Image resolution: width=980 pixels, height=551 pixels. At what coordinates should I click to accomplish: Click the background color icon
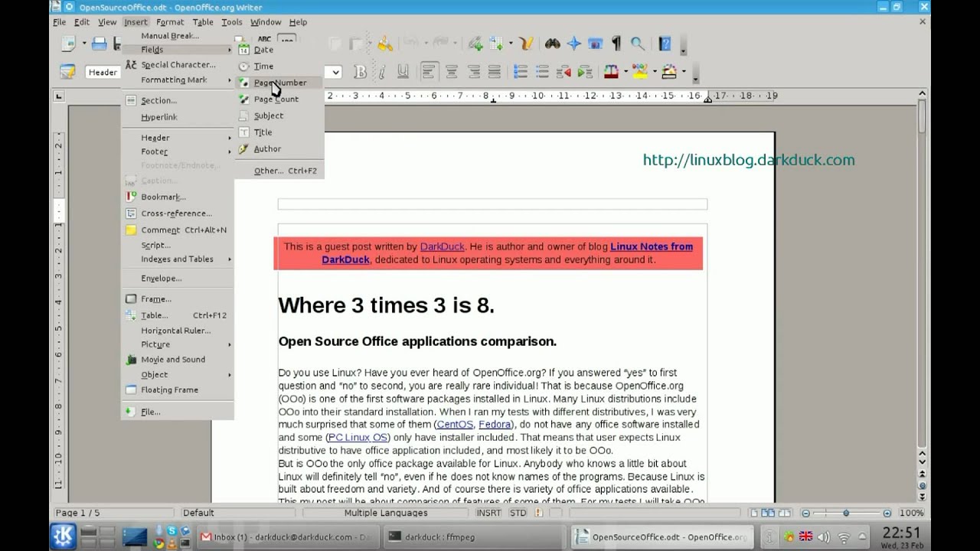point(669,72)
